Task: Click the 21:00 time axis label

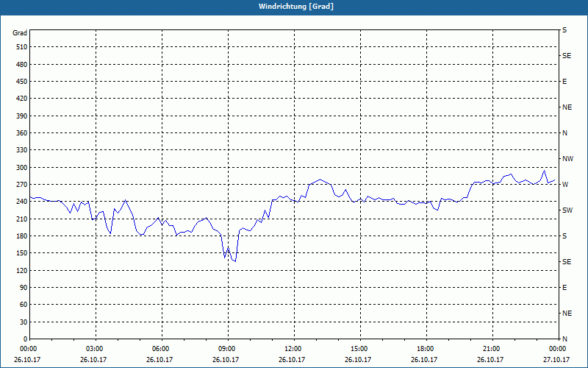Action: pos(492,349)
